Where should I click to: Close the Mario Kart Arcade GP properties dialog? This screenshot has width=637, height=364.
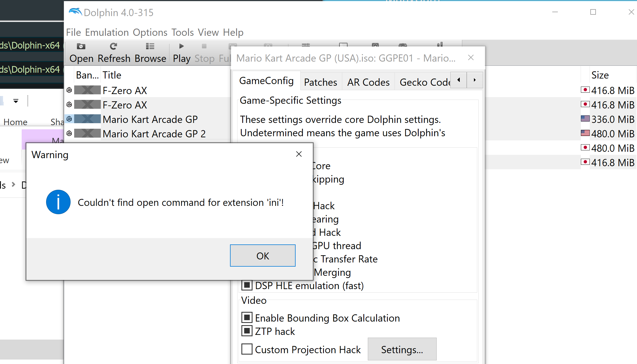pyautogui.click(x=471, y=58)
